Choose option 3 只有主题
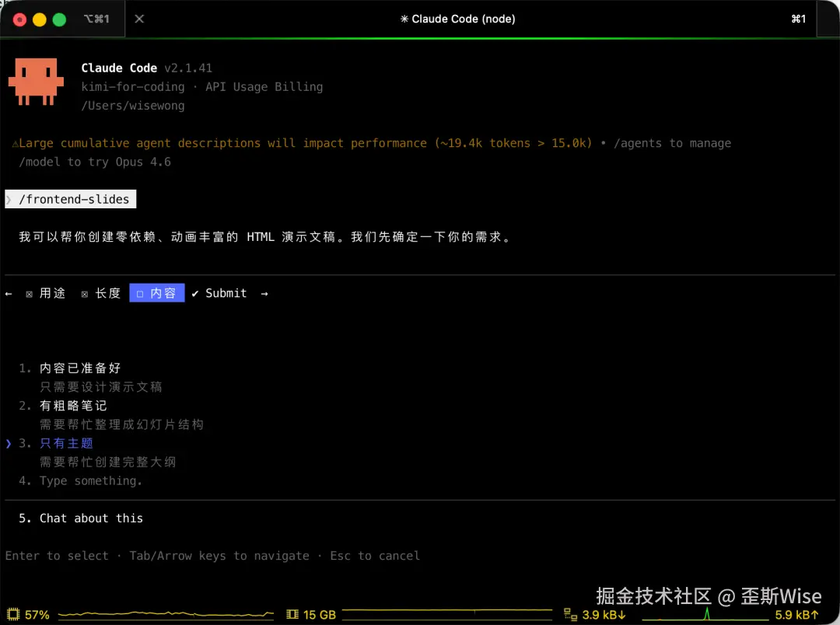 pos(66,443)
